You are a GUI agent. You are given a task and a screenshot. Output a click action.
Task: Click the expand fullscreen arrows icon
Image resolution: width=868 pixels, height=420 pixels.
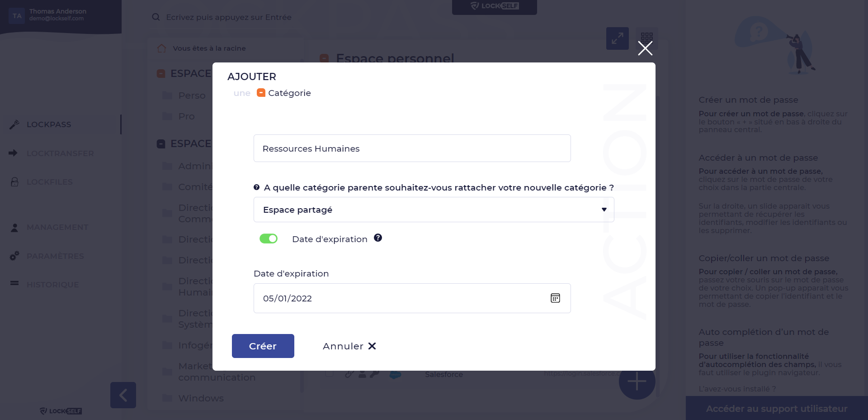point(618,38)
